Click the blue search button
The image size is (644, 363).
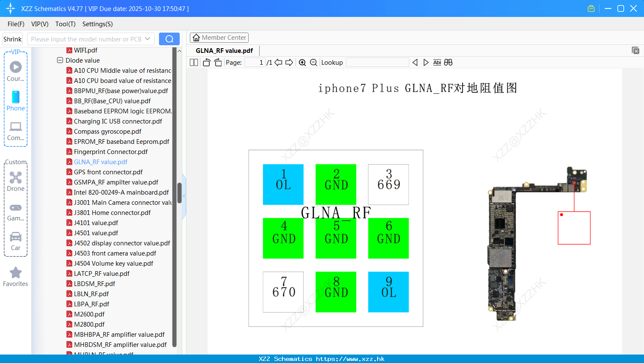pos(169,39)
